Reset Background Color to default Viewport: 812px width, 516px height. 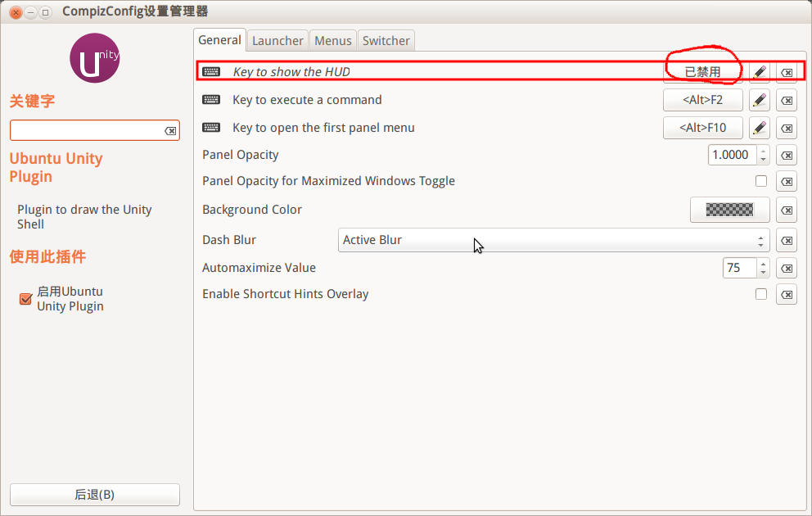(787, 210)
